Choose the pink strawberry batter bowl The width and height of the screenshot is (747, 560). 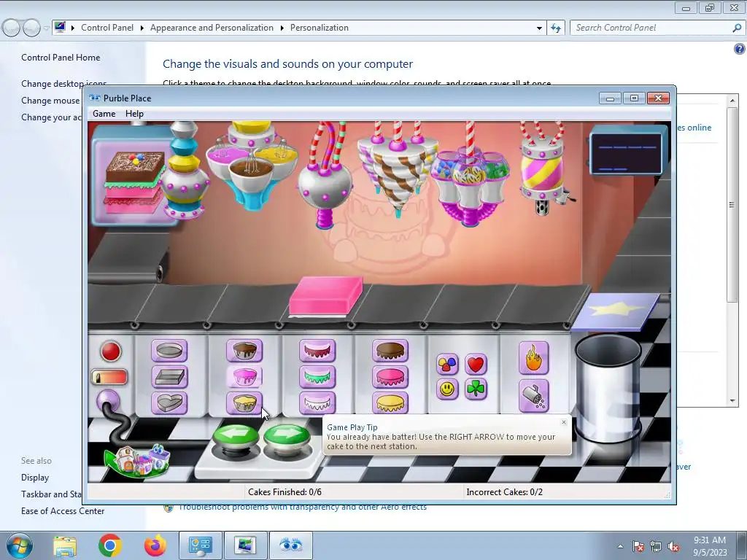click(244, 377)
